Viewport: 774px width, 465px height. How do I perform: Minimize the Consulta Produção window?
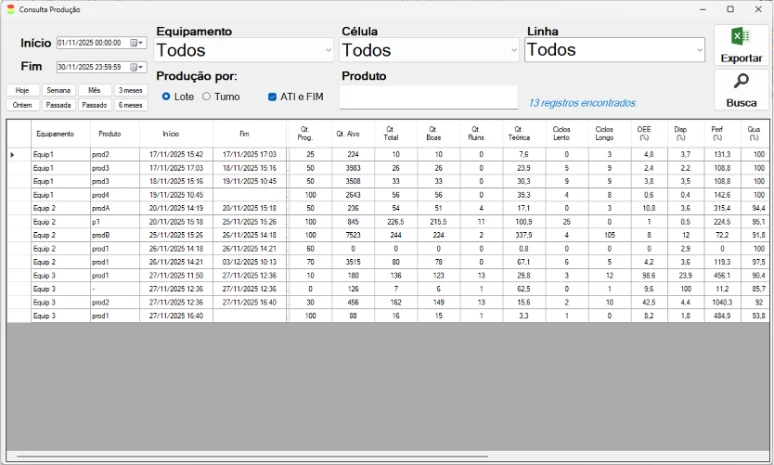coord(702,9)
